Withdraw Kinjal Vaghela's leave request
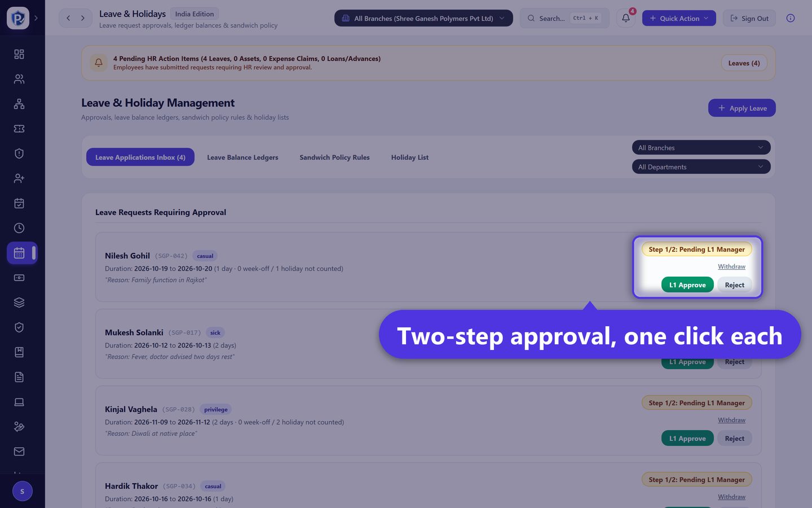This screenshot has height=508, width=812. (x=731, y=420)
